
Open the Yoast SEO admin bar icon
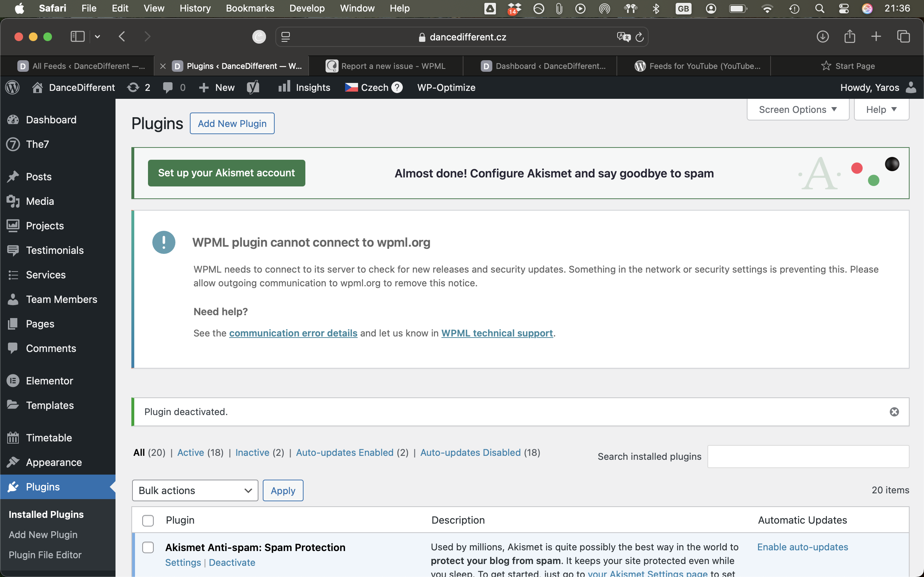(253, 87)
